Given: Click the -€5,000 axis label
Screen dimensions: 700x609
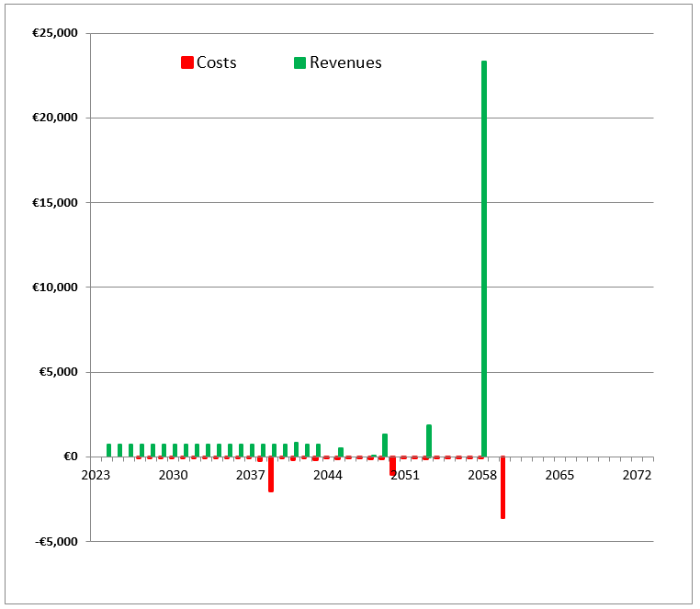Looking at the screenshot, I should tap(56, 542).
